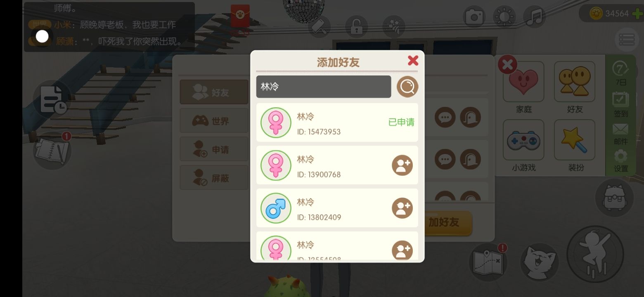
Task: Open the 屏蔽 blocked list tab
Action: pos(214,178)
